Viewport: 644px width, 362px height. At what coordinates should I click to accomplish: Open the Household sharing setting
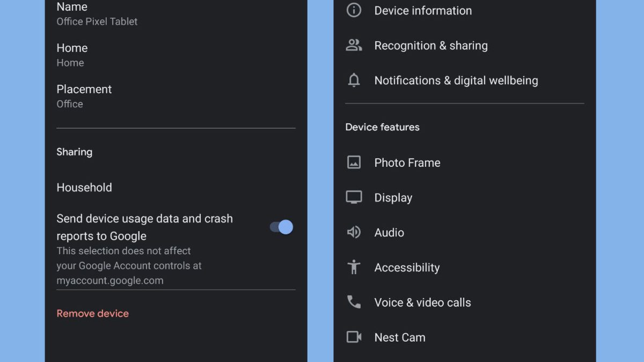tap(84, 188)
